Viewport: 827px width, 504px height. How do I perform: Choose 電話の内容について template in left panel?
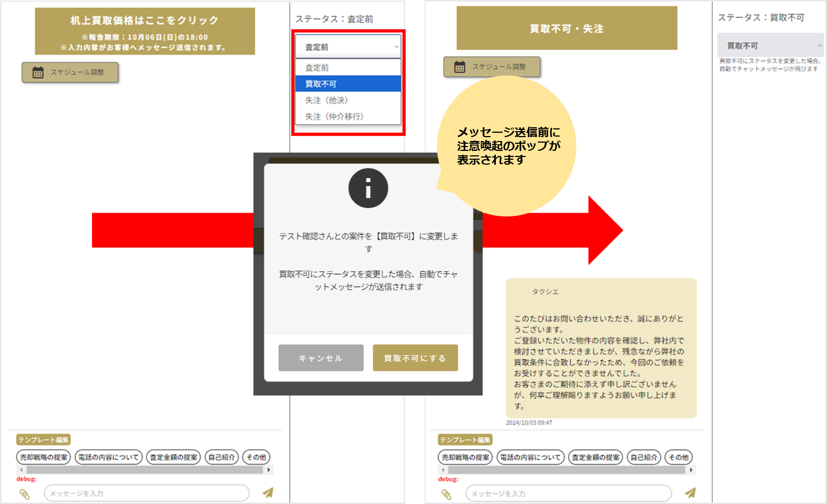tap(109, 457)
